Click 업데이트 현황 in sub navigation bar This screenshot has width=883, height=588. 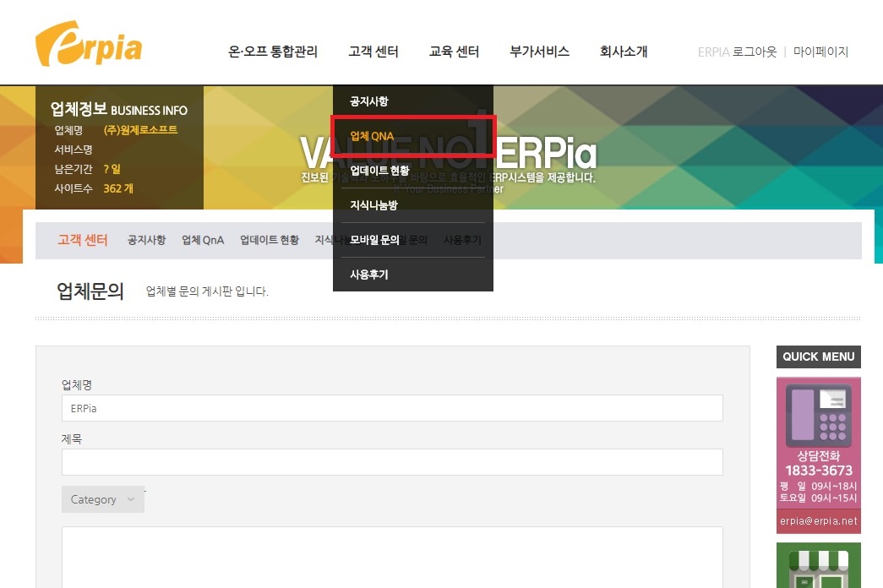pyautogui.click(x=270, y=240)
